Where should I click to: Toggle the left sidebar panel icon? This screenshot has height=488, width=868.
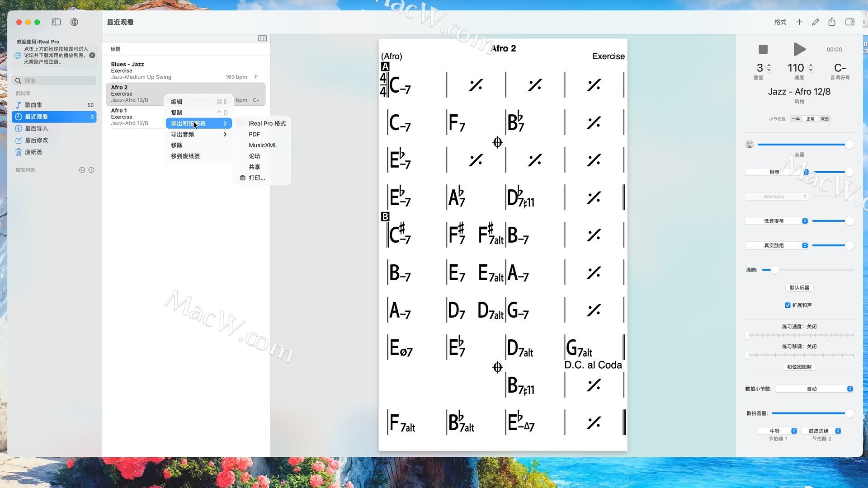(x=56, y=22)
